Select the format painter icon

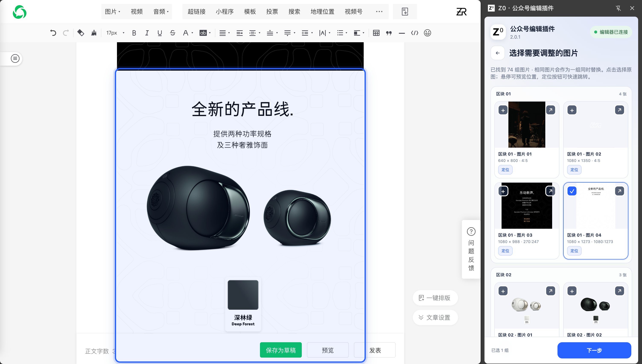point(94,33)
